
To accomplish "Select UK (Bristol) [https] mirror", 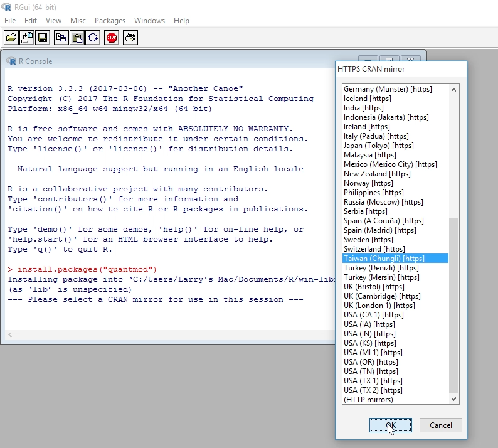I will [x=395, y=287].
